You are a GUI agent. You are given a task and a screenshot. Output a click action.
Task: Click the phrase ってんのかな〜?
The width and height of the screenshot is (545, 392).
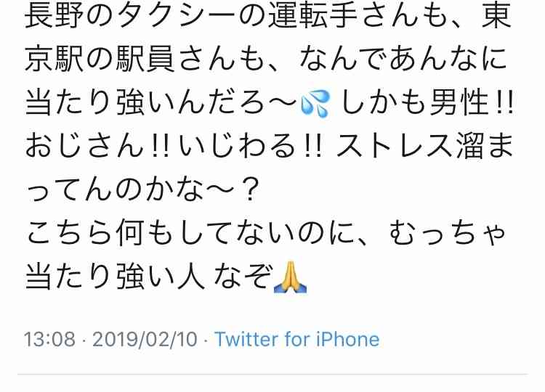[142, 189]
